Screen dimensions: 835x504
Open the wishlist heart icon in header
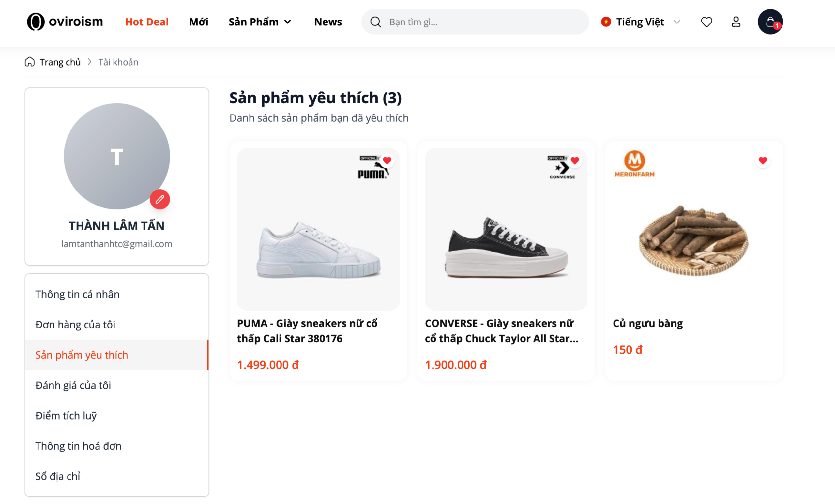(706, 22)
